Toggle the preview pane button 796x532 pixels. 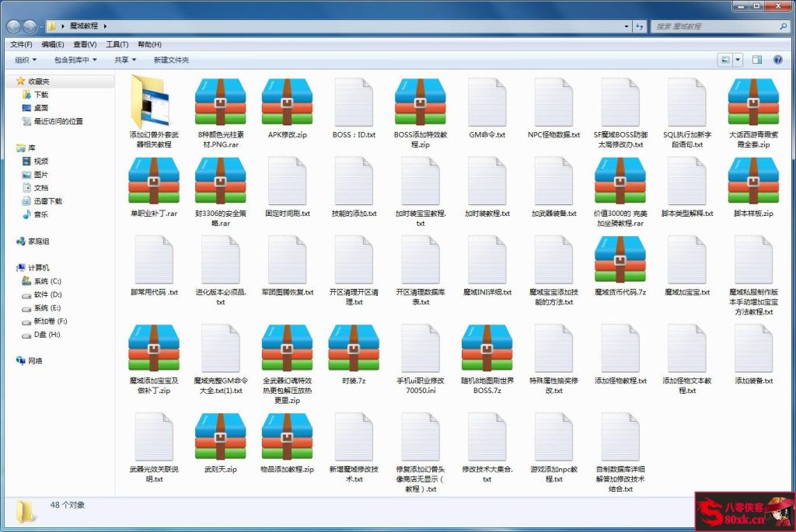[x=756, y=60]
